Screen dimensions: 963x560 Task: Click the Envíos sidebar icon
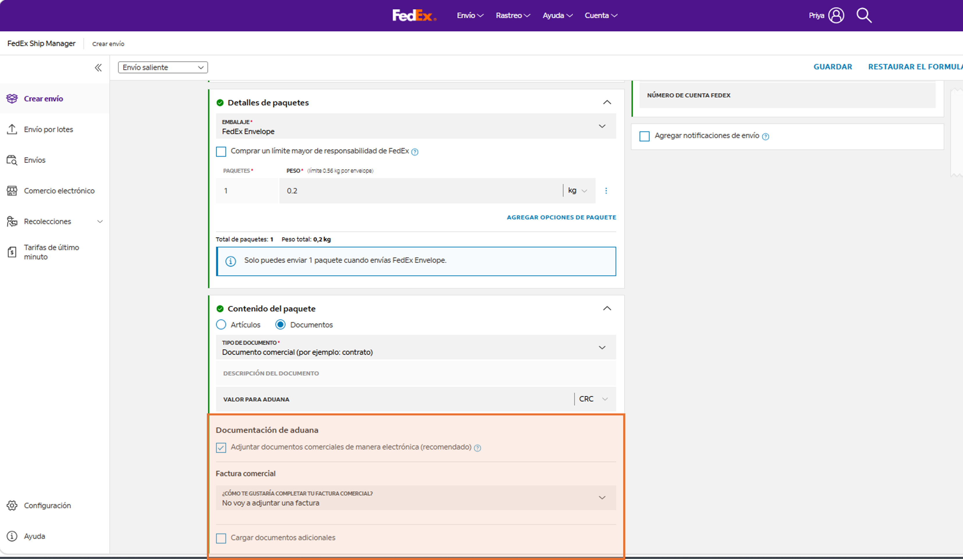point(12,160)
